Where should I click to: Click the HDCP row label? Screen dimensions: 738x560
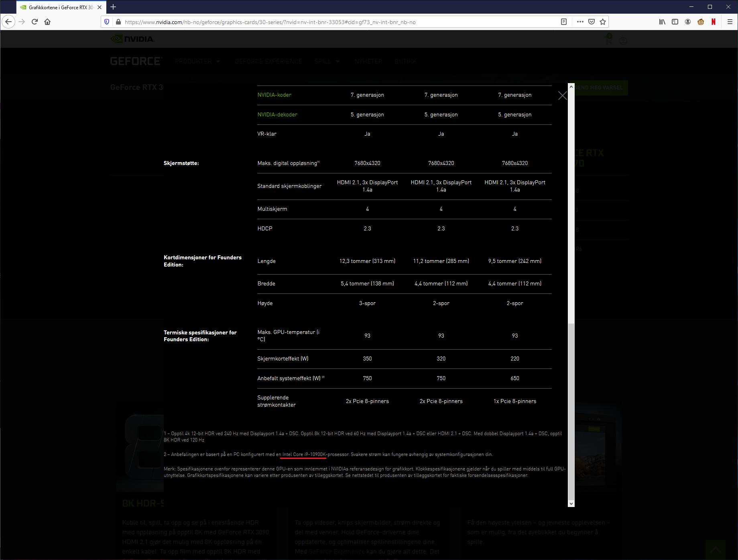[x=265, y=228]
